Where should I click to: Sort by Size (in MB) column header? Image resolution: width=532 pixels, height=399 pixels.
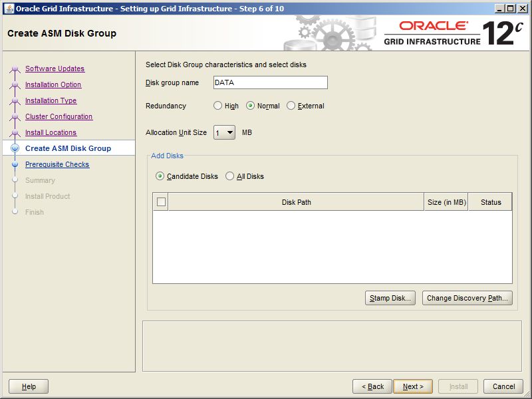pos(446,202)
